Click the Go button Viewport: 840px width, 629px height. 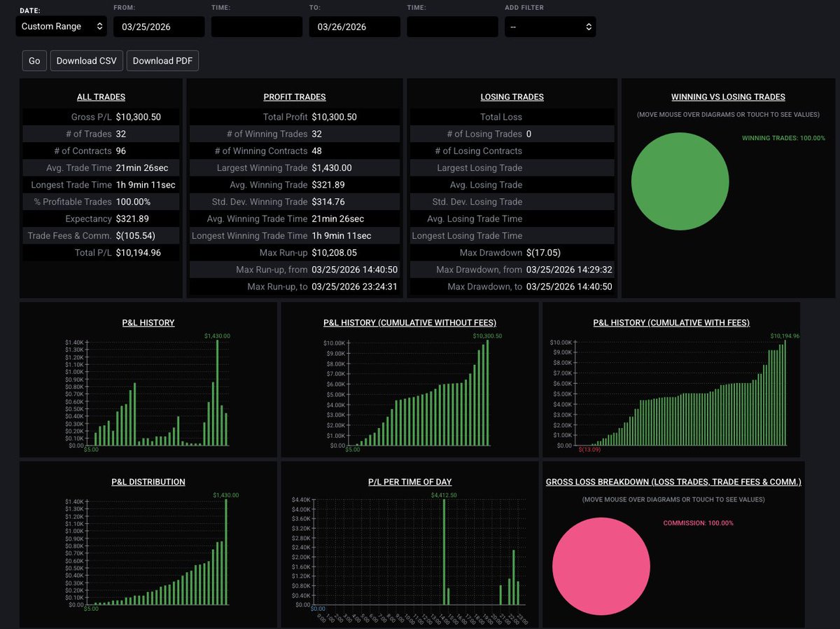34,61
